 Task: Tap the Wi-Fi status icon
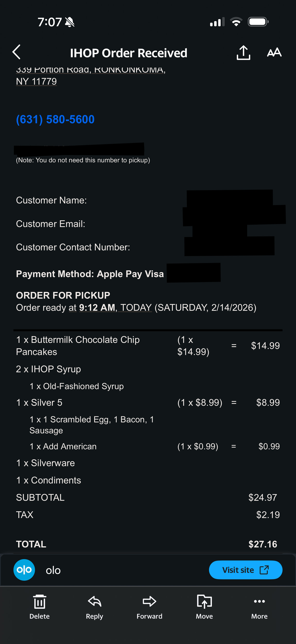(236, 22)
